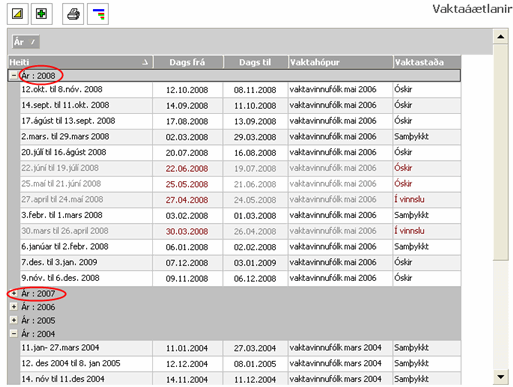Select row '17.ágúst til 13.sept. 2008'
This screenshot has width=513, height=387.
coord(240,121)
